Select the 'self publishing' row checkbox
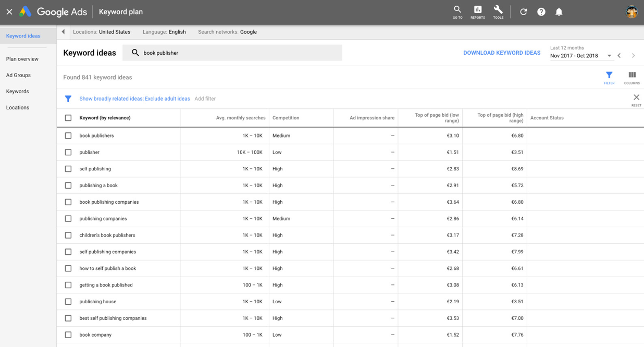The height and width of the screenshot is (347, 644). [x=68, y=169]
